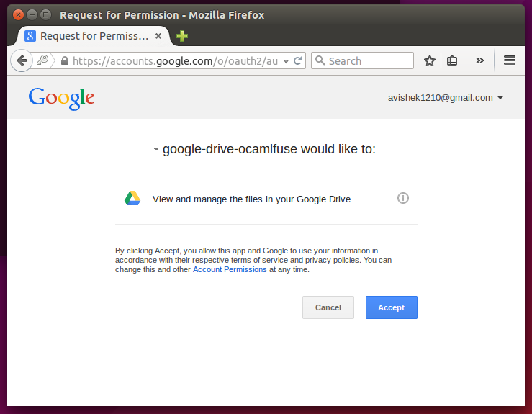Open the Firefox hamburger menu
The image size is (532, 414).
(x=510, y=60)
